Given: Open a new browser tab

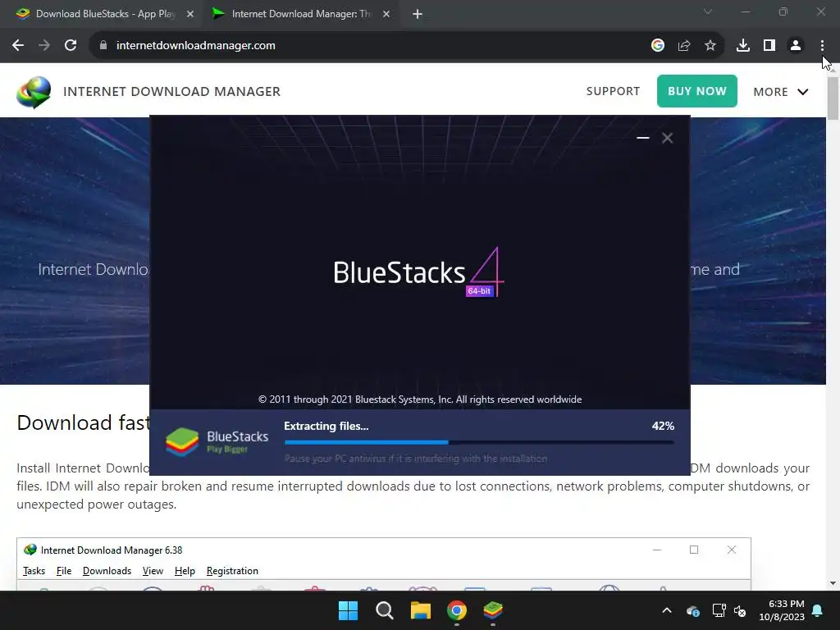Looking at the screenshot, I should 418,14.
